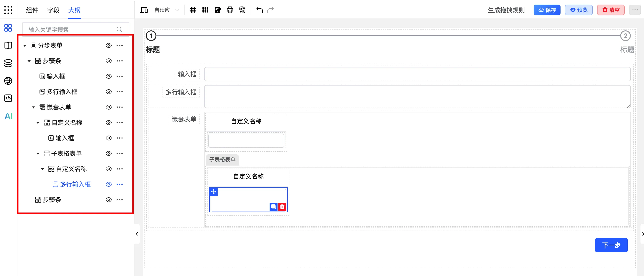The image size is (644, 276).
Task: Open the database stack icon in sidebar
Action: point(8,63)
